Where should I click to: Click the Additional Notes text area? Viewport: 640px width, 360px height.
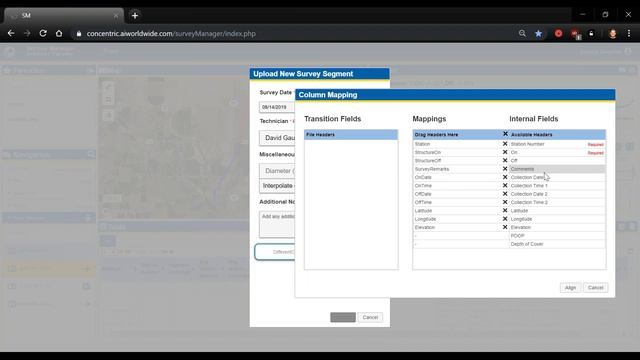(277, 224)
